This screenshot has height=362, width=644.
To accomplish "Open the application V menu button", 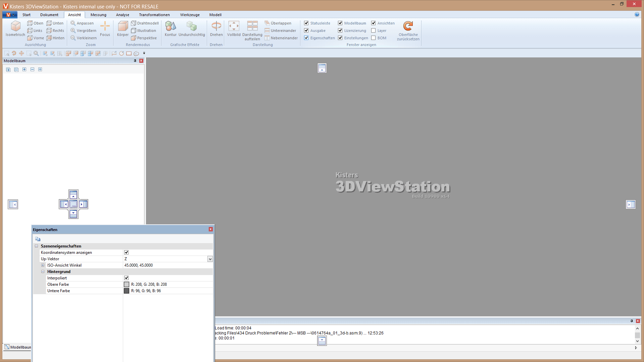I will (10, 15).
